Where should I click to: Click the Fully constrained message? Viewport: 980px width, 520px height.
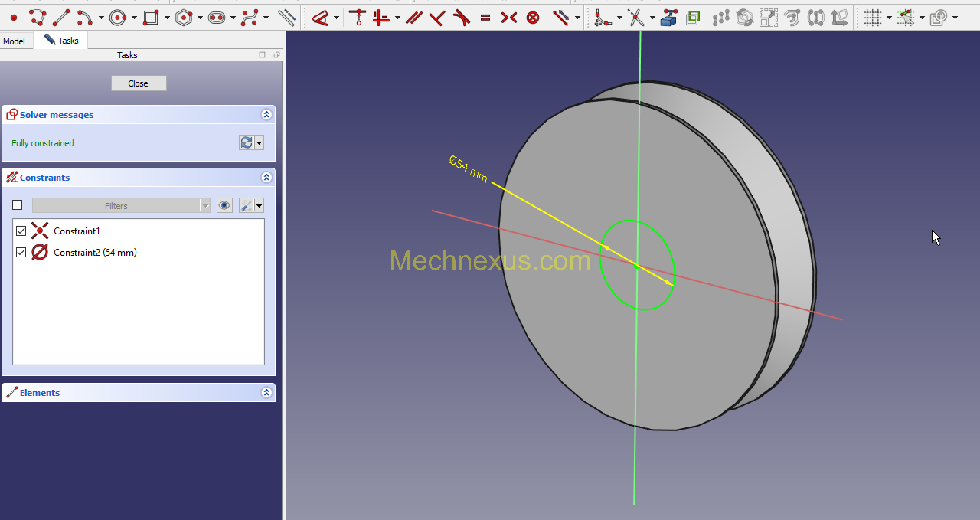point(43,143)
